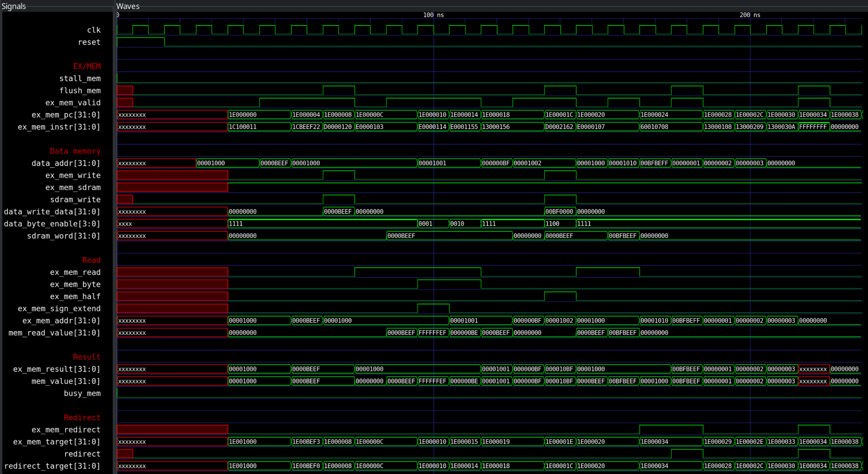Select the ex_mem_valid signal
868x474 pixels.
(73, 102)
